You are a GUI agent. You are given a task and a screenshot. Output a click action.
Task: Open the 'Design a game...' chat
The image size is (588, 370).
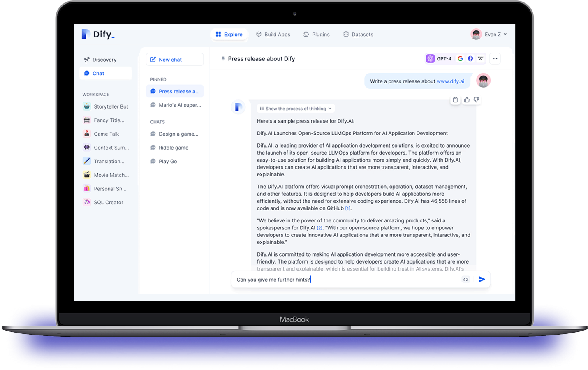pyautogui.click(x=175, y=134)
